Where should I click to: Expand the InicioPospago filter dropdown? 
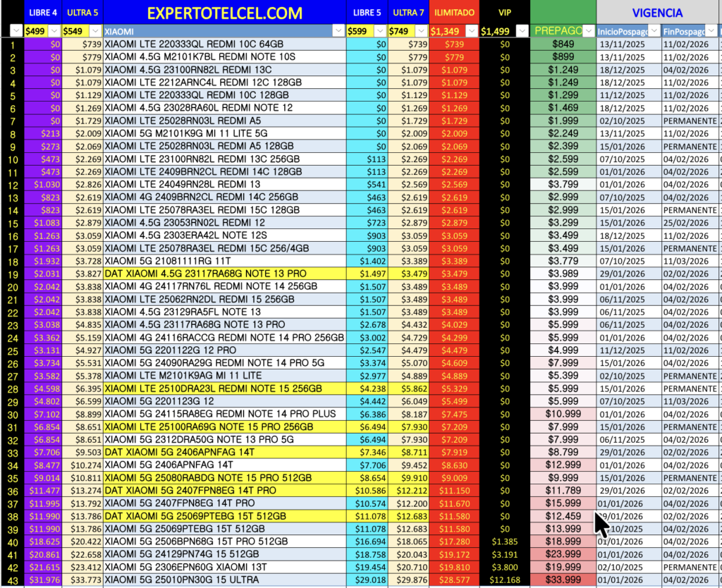[654, 31]
